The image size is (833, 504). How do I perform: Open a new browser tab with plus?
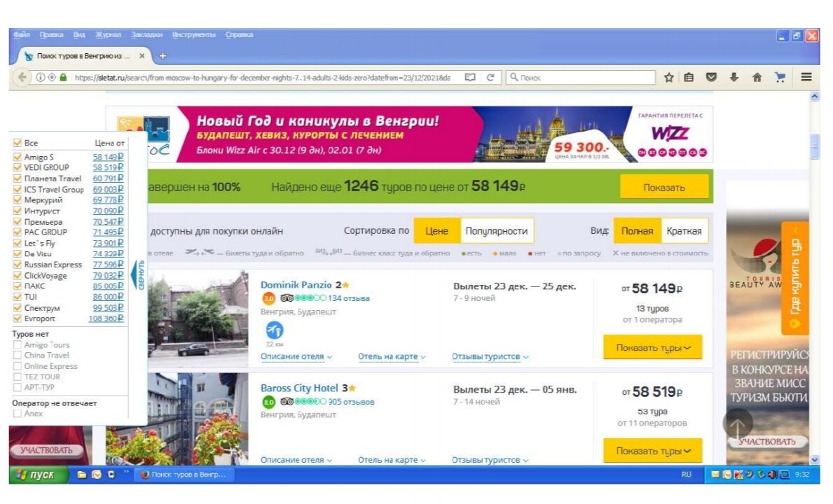pyautogui.click(x=163, y=56)
